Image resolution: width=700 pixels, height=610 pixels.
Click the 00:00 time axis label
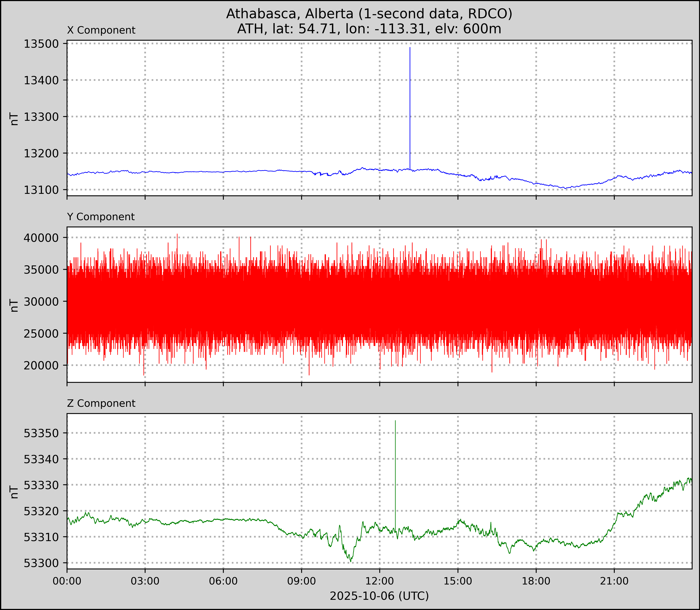(67, 581)
